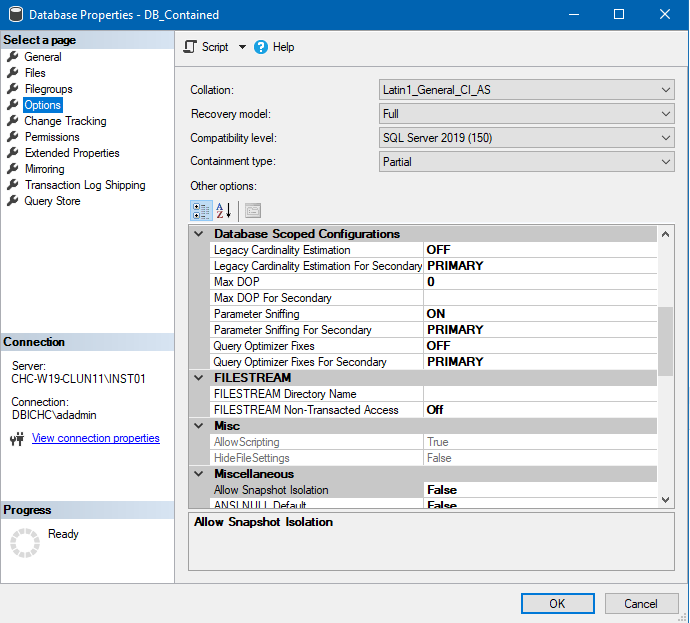The width and height of the screenshot is (690, 623).
Task: Collapse the FILESTREAM category
Action: point(198,378)
